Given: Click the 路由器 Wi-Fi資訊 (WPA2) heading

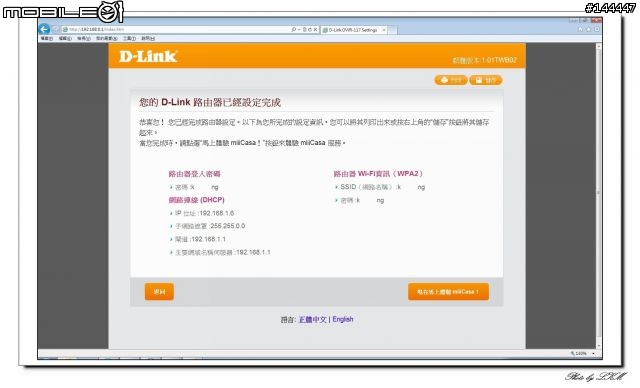Looking at the screenshot, I should tap(378, 174).
